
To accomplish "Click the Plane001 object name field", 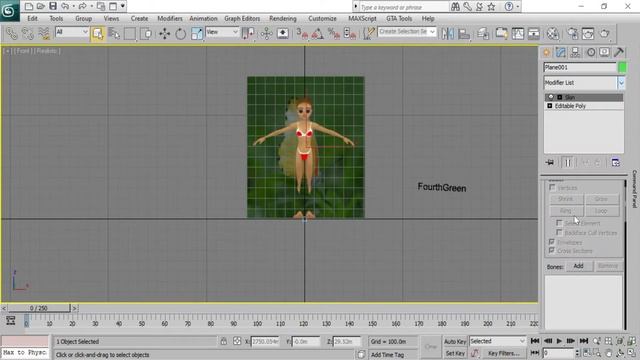I will (x=580, y=68).
